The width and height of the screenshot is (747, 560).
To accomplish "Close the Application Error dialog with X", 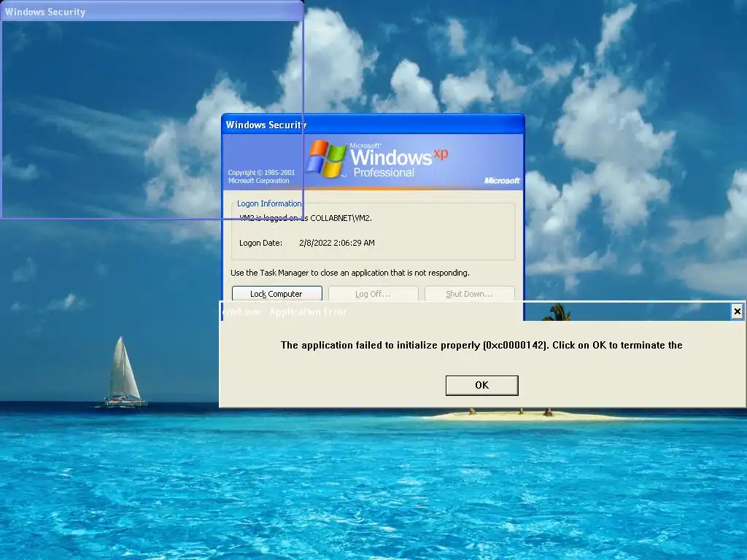I will tap(737, 311).
